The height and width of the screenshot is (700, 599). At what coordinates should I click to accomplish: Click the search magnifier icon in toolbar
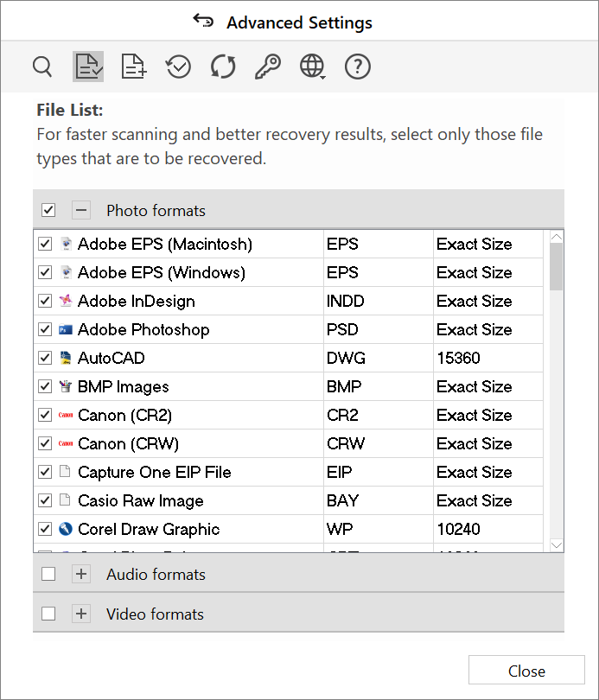click(41, 67)
